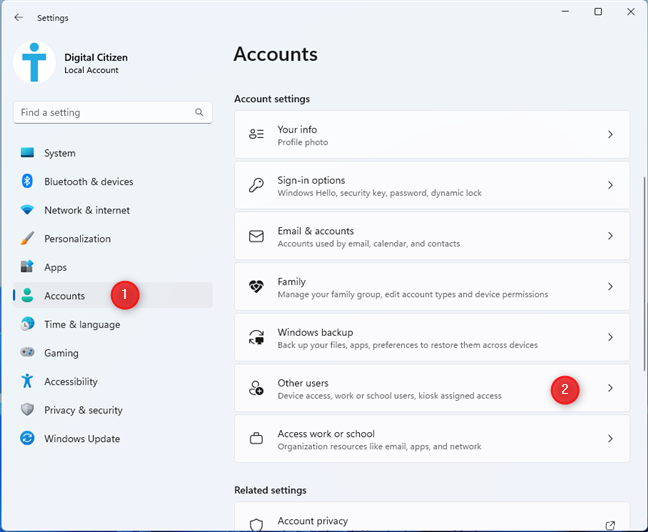This screenshot has width=648, height=532.
Task: Select Accessibility in the sidebar
Action: 70,381
